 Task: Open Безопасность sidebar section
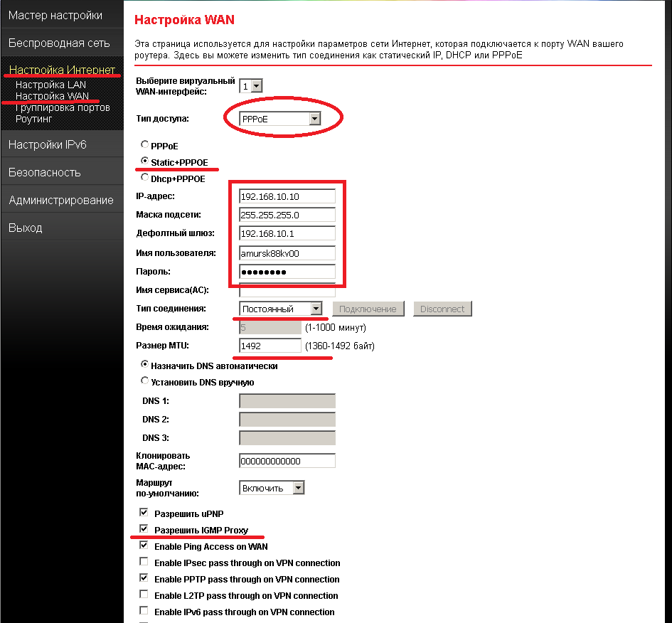(x=45, y=172)
